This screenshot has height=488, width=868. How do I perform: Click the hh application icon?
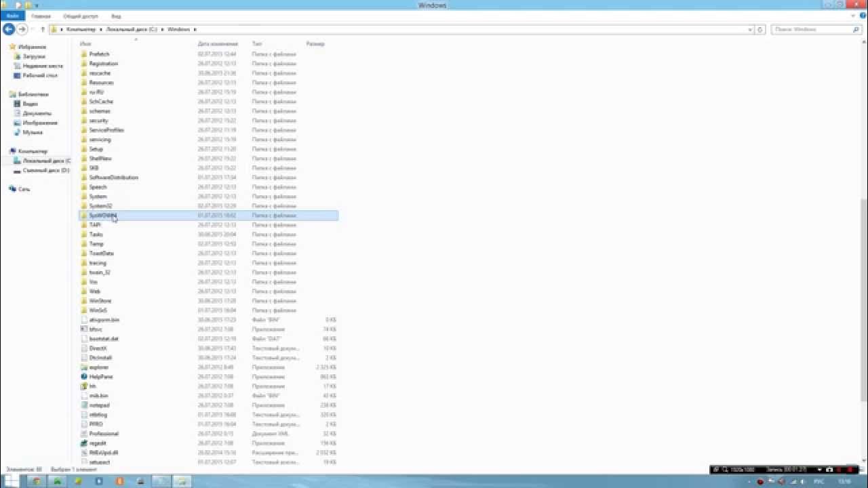84,386
